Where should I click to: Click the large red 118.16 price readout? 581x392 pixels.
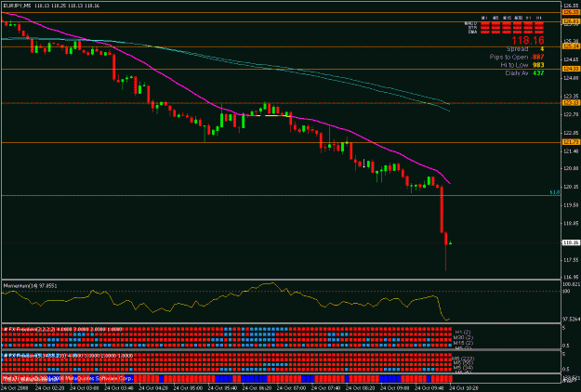point(528,40)
